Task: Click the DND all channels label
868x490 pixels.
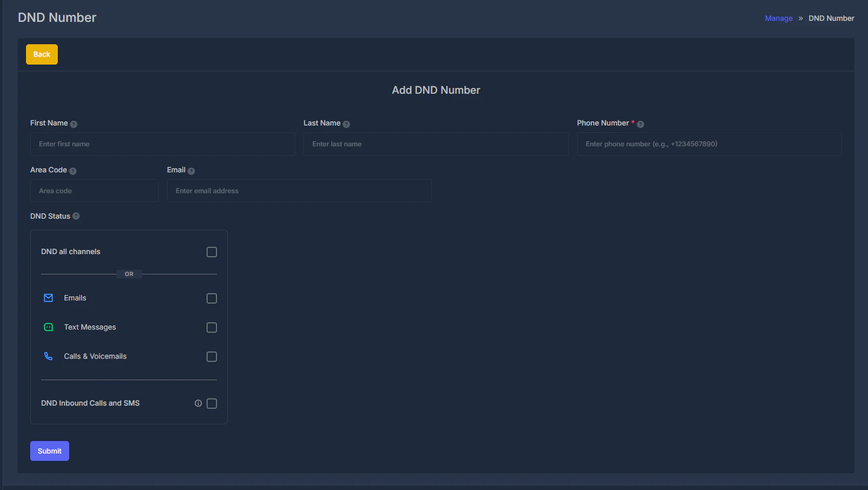Action: pyautogui.click(x=71, y=252)
